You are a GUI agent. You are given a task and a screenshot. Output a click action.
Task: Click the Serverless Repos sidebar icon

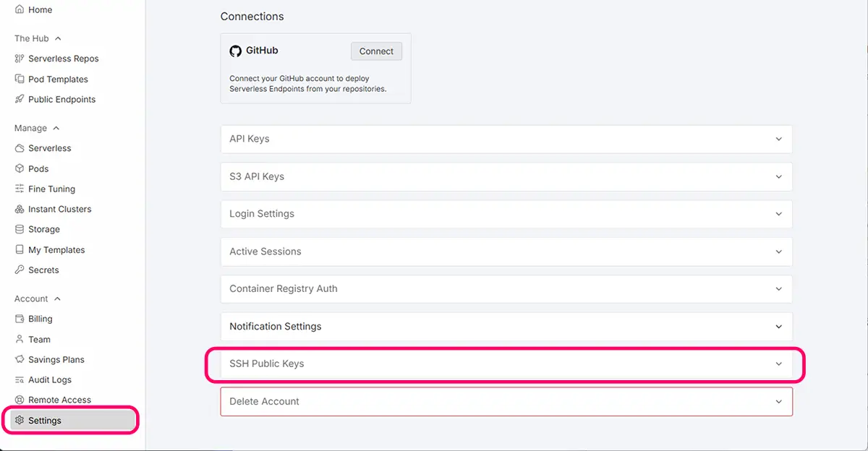click(x=20, y=59)
